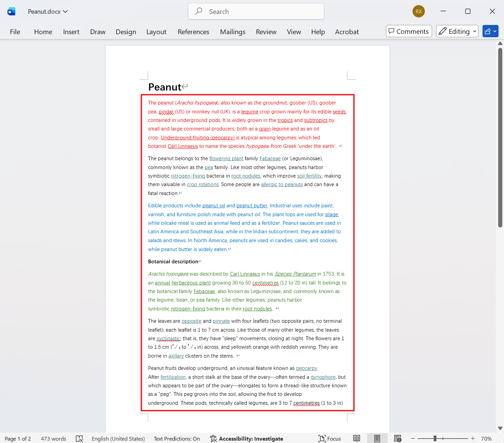Click the proofing errors icon in status bar
The height and width of the screenshot is (443, 504).
80,439
